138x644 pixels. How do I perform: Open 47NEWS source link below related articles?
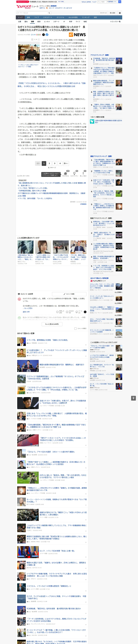point(83,204)
